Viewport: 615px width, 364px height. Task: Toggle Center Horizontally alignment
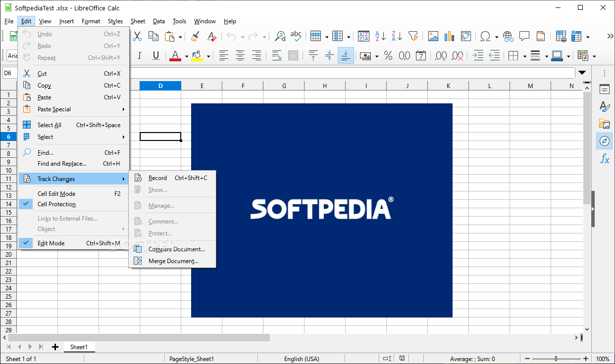[240, 56]
